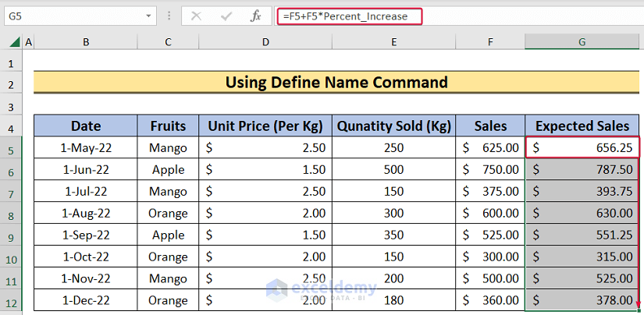This screenshot has width=644, height=315.
Task: Click the Date cell 1-Dec-22
Action: 85,300
